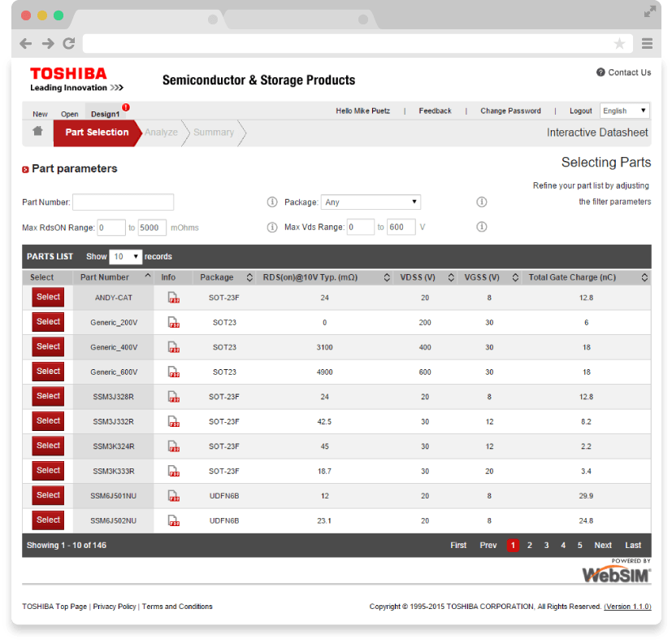672x644 pixels.
Task: Sort table by Package column
Action: point(249,277)
